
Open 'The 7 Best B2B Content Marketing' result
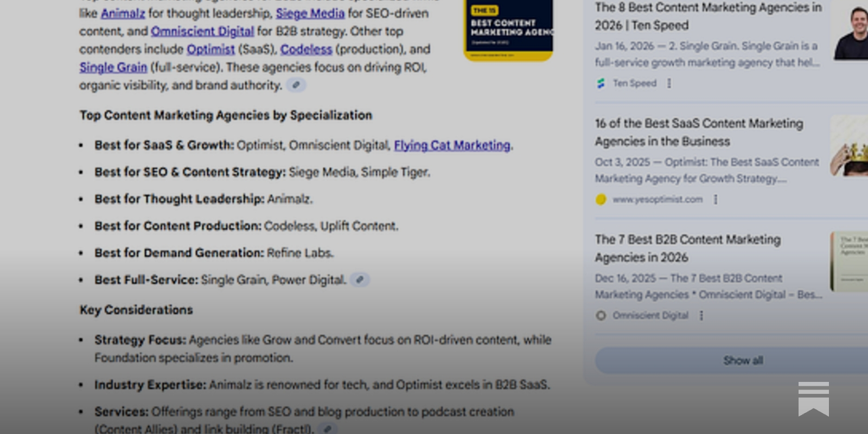(688, 248)
